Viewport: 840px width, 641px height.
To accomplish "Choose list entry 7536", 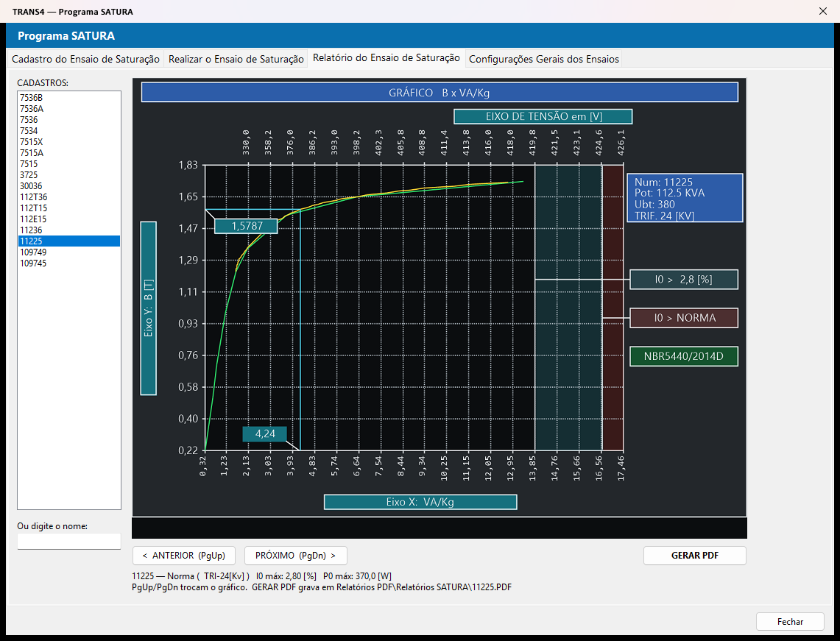I will click(69, 120).
